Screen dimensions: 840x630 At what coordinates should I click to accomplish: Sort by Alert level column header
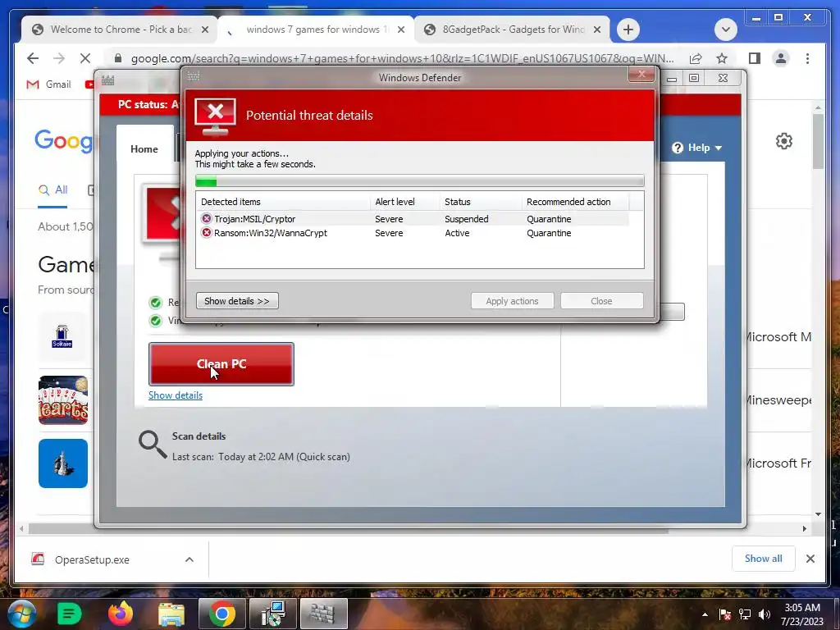tap(405, 202)
